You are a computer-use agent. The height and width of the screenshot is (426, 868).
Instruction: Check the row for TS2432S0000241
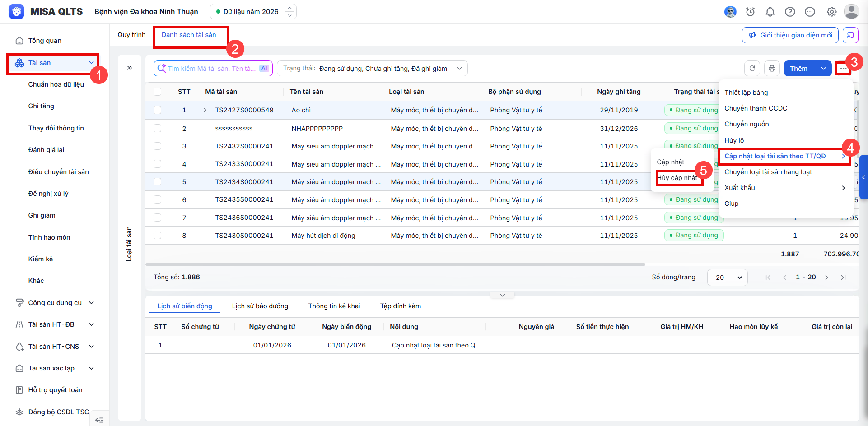(157, 146)
